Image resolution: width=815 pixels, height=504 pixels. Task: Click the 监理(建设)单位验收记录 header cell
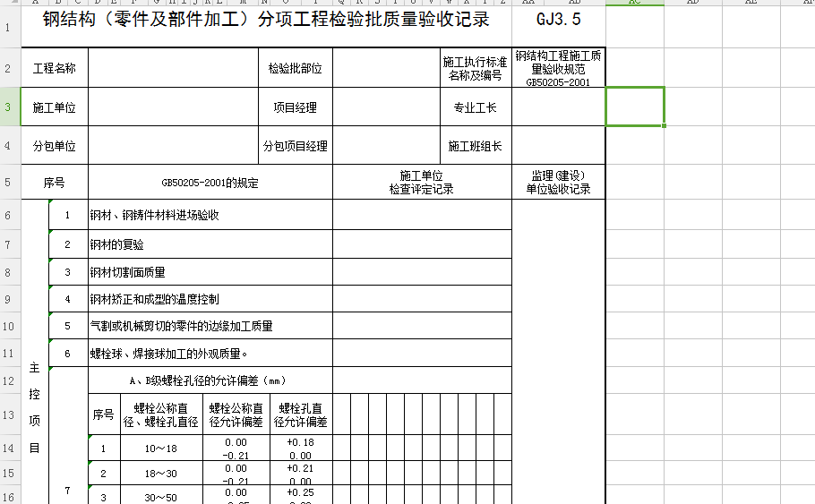point(558,183)
